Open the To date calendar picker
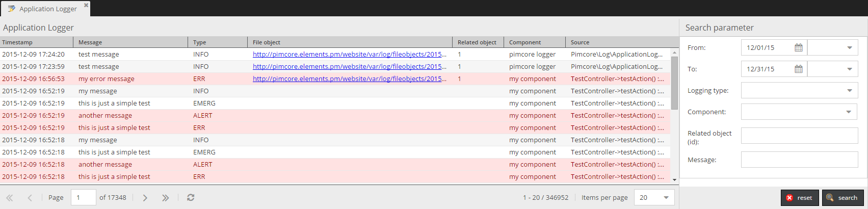 point(799,69)
